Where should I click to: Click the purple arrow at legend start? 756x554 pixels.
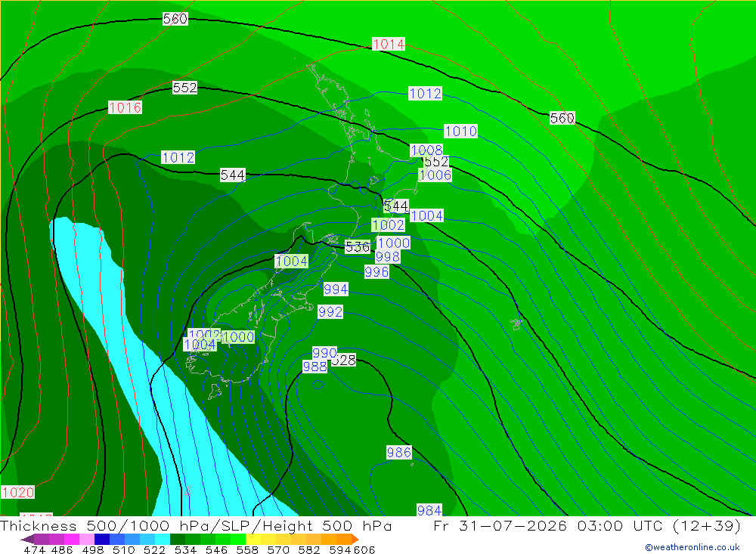click(27, 539)
